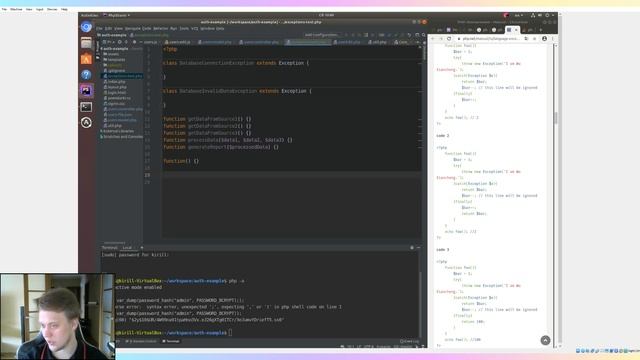Open the Event Log
This screenshot has width=640, height=360.
pyautogui.click(x=409, y=341)
